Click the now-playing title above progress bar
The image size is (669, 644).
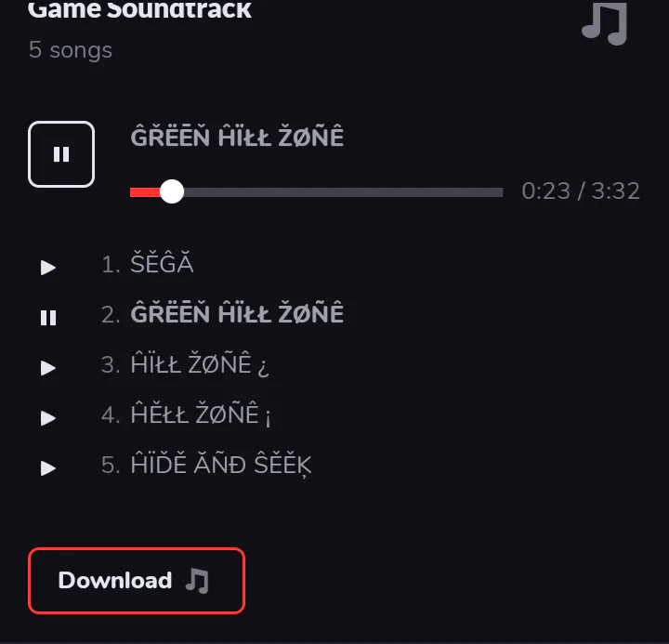tap(237, 137)
